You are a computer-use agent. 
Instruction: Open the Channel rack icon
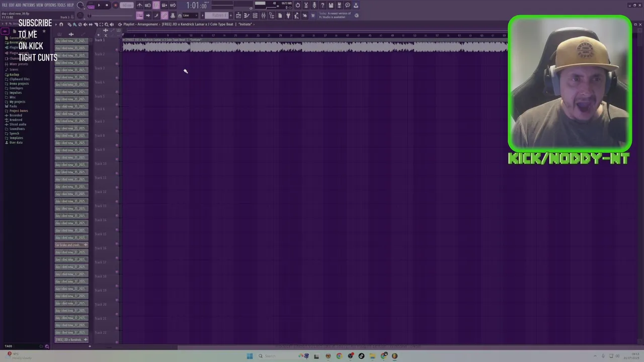coord(255,15)
